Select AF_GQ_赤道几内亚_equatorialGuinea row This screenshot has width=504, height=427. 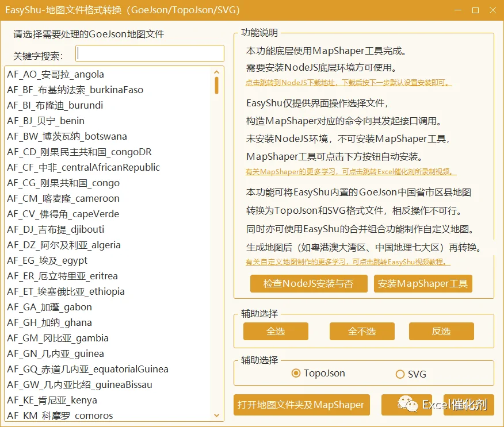point(109,369)
